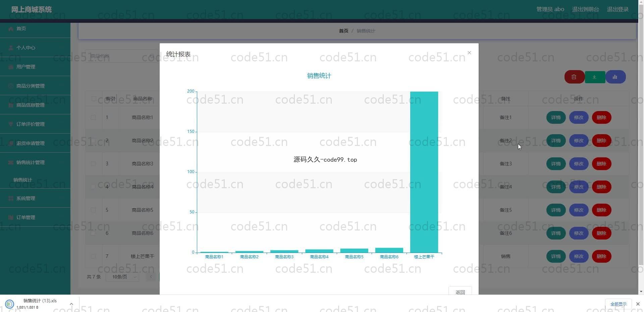The height and width of the screenshot is (312, 644).
Task: Click 修改 for row 备注6
Action: [x=579, y=233]
